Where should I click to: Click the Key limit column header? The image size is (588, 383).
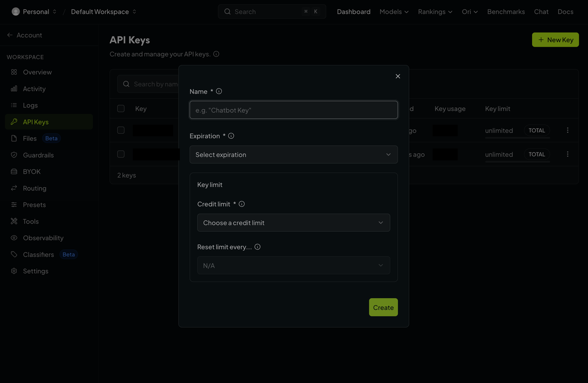[x=497, y=108]
